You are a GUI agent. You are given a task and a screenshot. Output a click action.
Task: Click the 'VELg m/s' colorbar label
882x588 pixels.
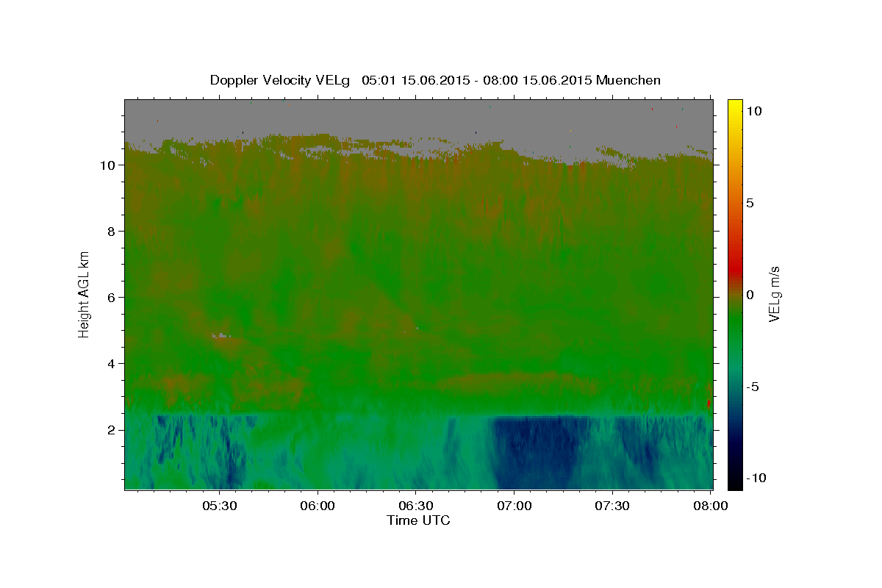click(x=775, y=294)
